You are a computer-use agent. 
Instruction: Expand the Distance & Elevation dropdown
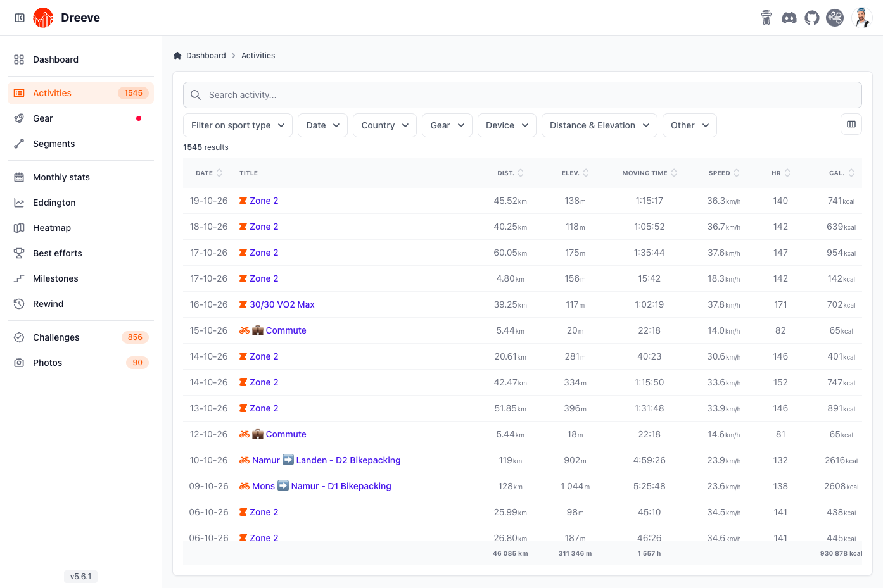tap(599, 125)
